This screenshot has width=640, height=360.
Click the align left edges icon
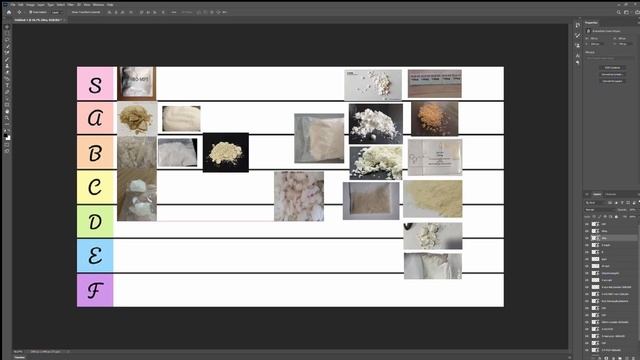tap(109, 12)
